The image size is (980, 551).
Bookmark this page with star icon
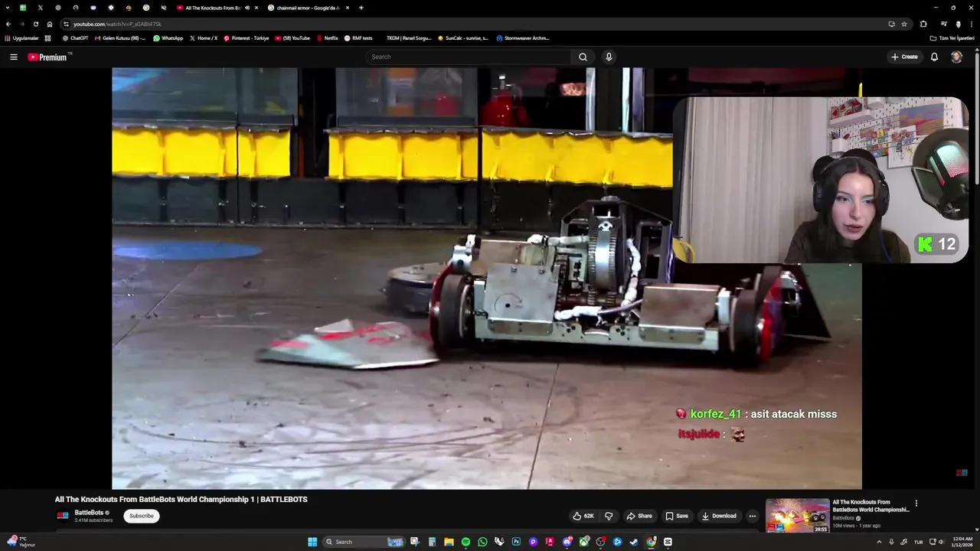coord(904,24)
